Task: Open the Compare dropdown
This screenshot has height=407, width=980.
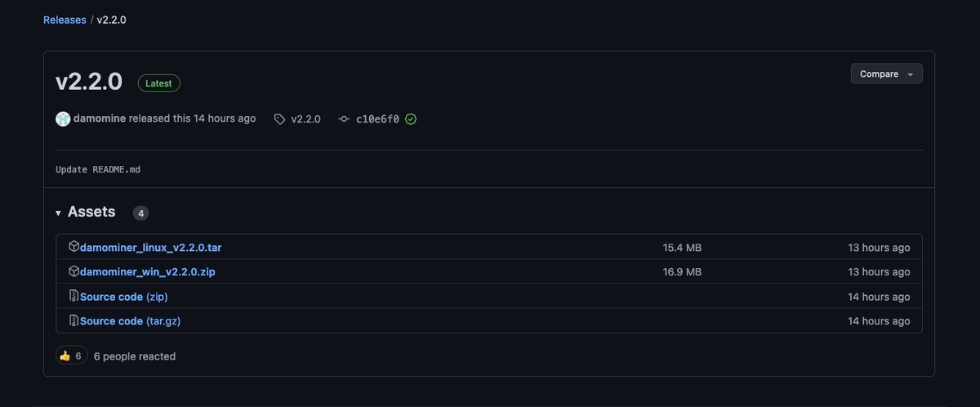Action: click(886, 74)
